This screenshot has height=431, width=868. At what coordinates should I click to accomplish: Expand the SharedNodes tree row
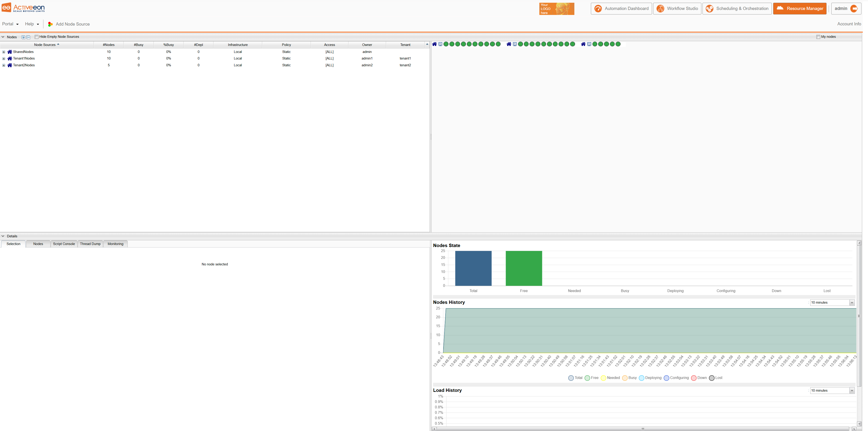[4, 52]
